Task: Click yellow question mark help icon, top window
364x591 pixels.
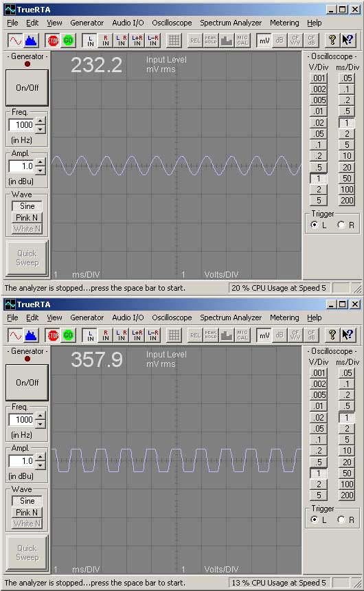Action: point(332,41)
